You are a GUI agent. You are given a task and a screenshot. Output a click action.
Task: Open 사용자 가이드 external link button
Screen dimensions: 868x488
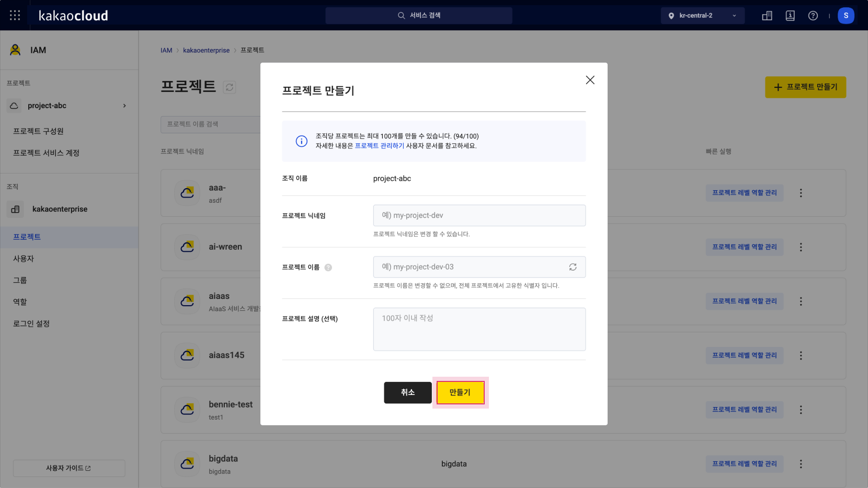[69, 468]
